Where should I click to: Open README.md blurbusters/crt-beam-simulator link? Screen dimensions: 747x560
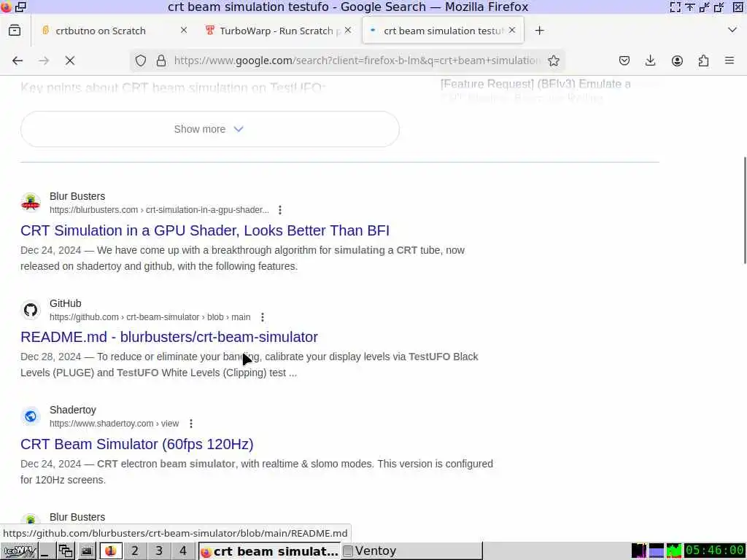(169, 337)
